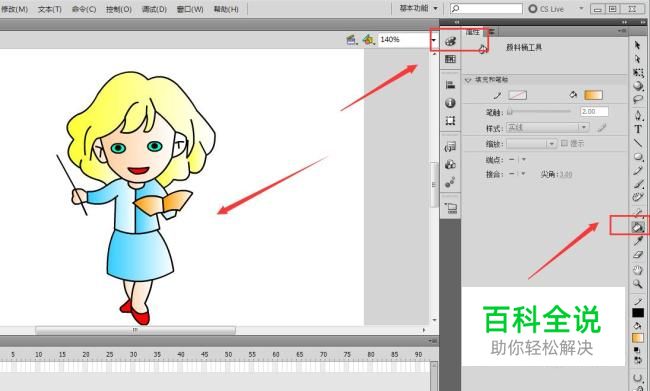
Task: Open the Modify (修改) menu
Action: [x=14, y=9]
